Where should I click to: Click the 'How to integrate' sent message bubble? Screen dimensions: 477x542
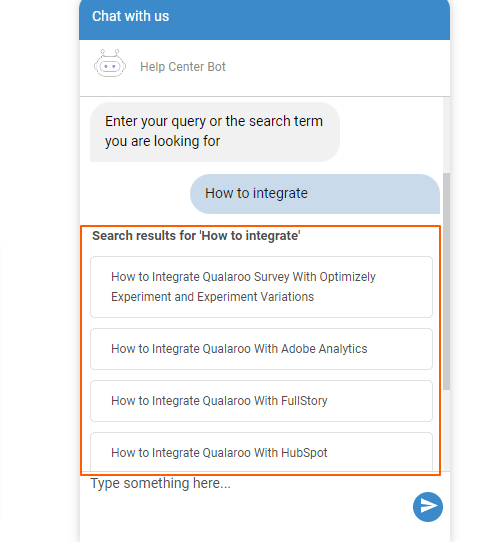(x=315, y=194)
